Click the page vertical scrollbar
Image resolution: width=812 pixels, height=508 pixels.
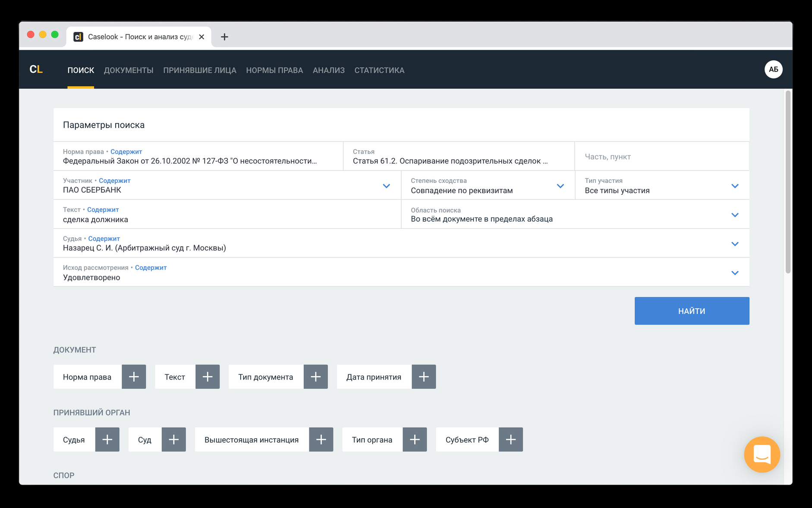point(788,182)
